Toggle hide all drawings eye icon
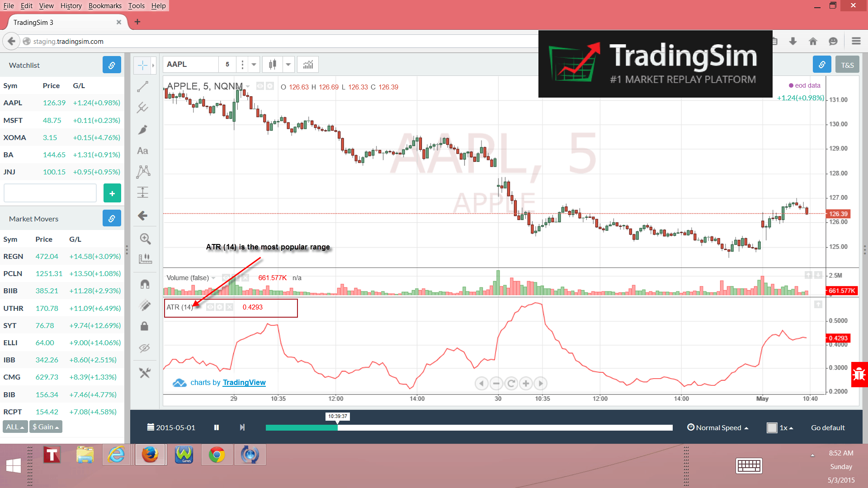Image resolution: width=868 pixels, height=488 pixels. (145, 348)
